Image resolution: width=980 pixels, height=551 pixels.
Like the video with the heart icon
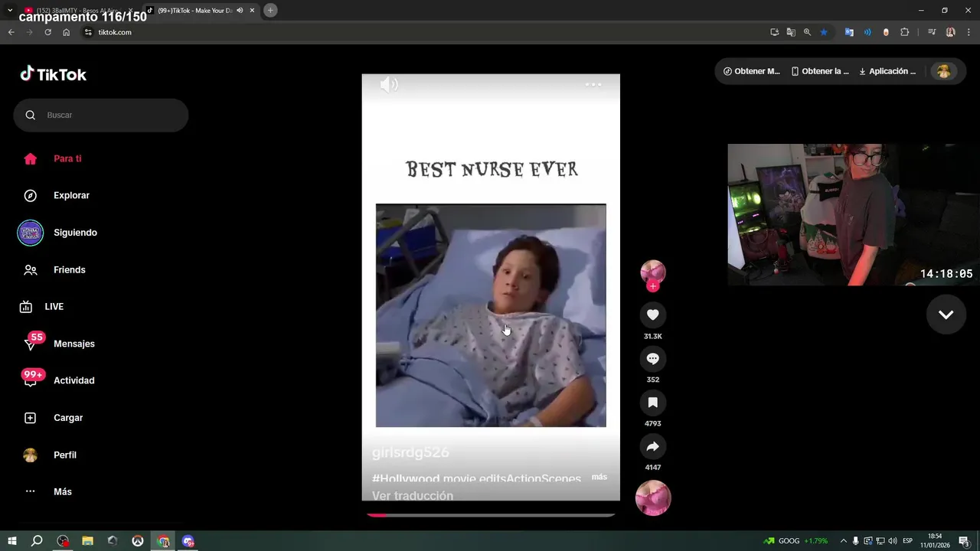653,315
